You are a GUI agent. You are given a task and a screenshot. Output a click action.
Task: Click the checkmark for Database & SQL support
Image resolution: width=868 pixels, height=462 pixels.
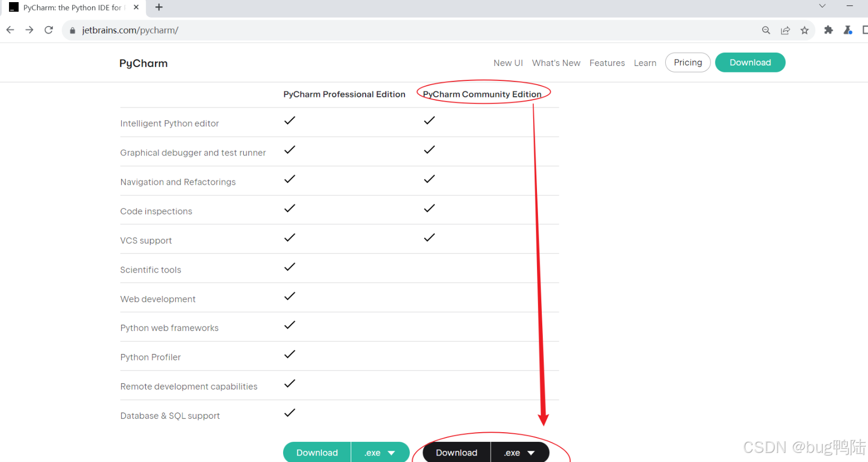coord(290,412)
